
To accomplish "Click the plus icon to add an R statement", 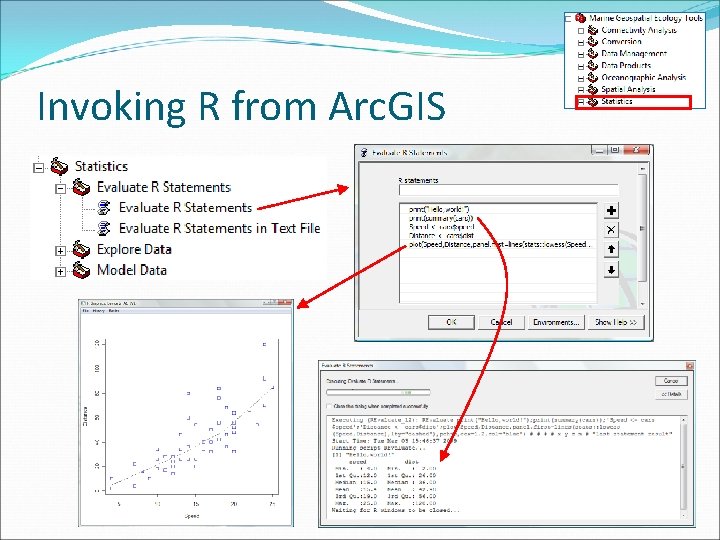I will tap(611, 211).
